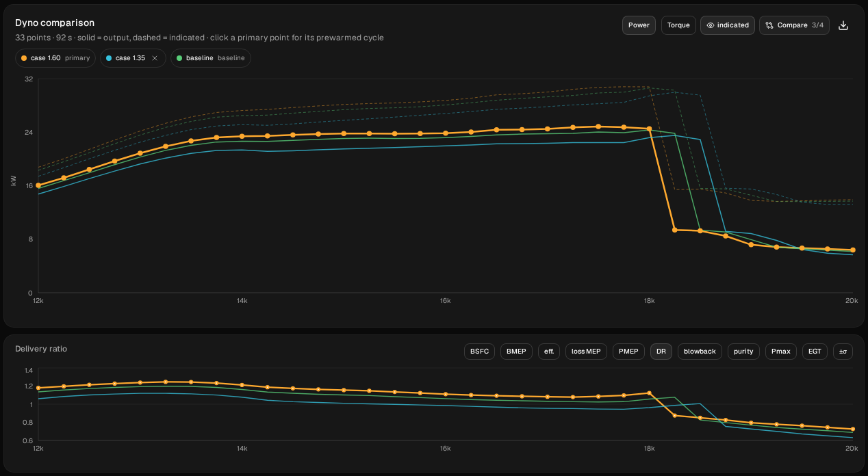
Task: Click blue color dot of case 1.35
Action: pos(110,58)
